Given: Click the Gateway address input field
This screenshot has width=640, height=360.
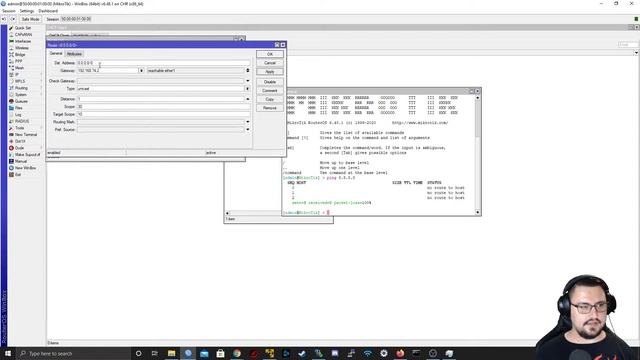Looking at the screenshot, I should [x=108, y=71].
